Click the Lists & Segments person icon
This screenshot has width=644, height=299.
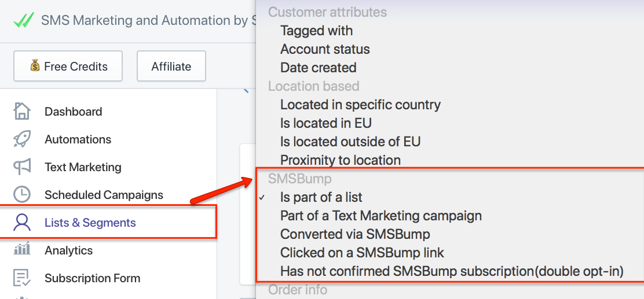22,223
